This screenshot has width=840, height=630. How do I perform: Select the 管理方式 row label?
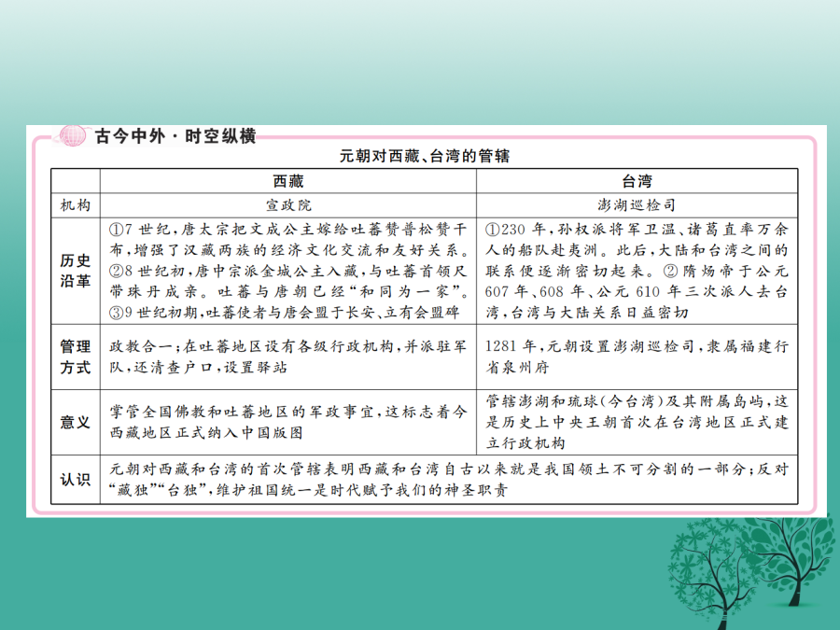76,357
